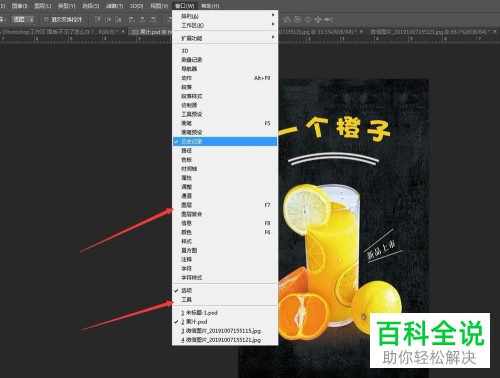Close the 20191007155121.jpg document tab
Viewport: 500px width, 378px height.
point(495,31)
